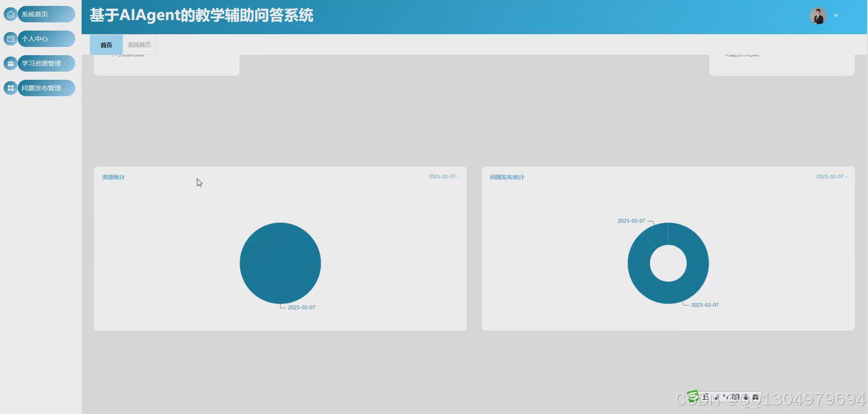
Task: Select the 系统首页 home icon in sidebar
Action: (x=10, y=14)
